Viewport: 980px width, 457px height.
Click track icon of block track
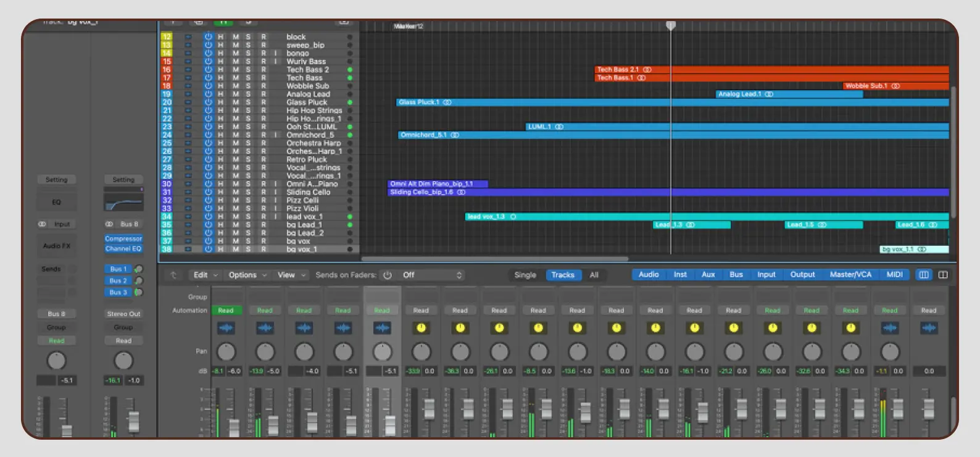tap(188, 37)
